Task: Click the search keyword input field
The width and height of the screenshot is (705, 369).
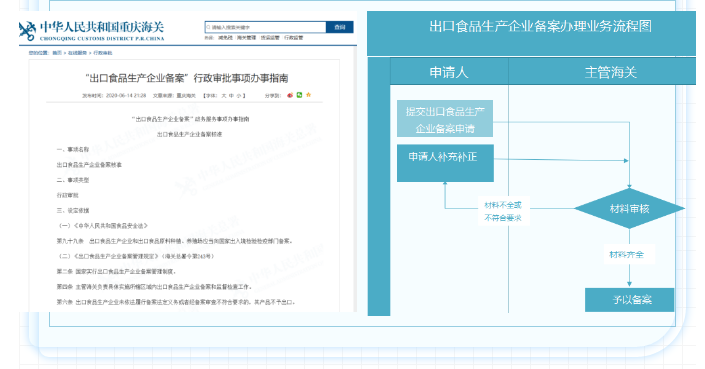Action: [x=265, y=27]
